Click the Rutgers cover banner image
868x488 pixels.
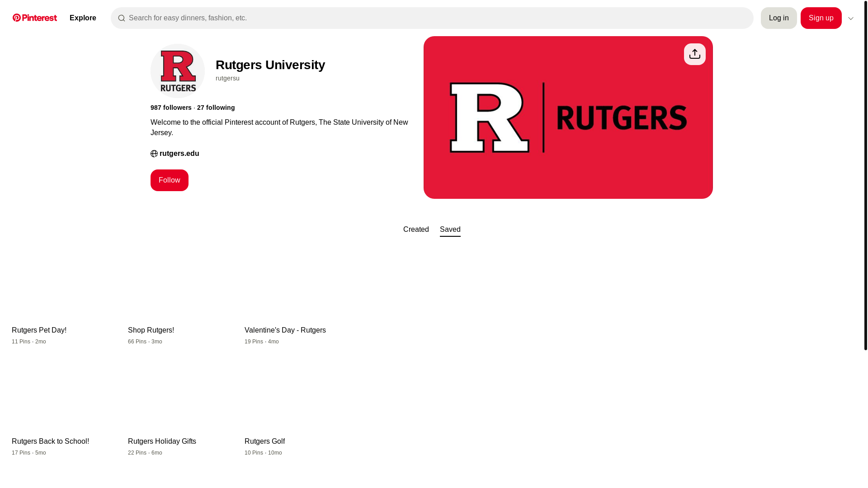coord(568,117)
